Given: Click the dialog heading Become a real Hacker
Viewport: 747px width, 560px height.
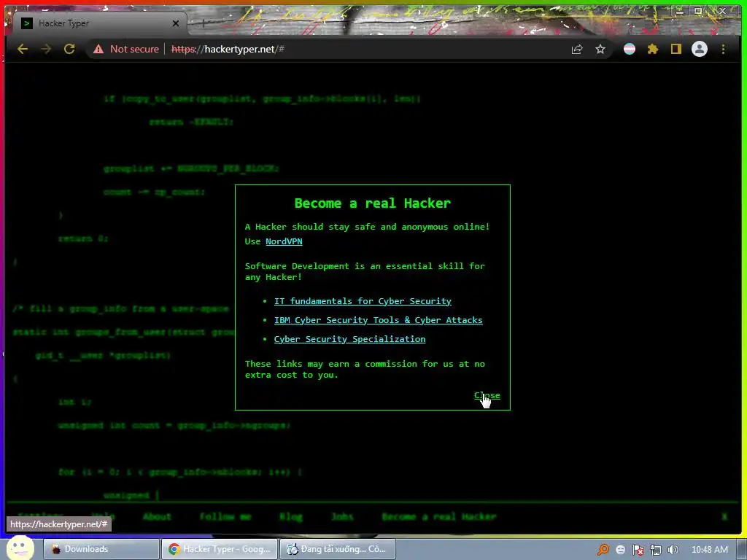Looking at the screenshot, I should 373,203.
